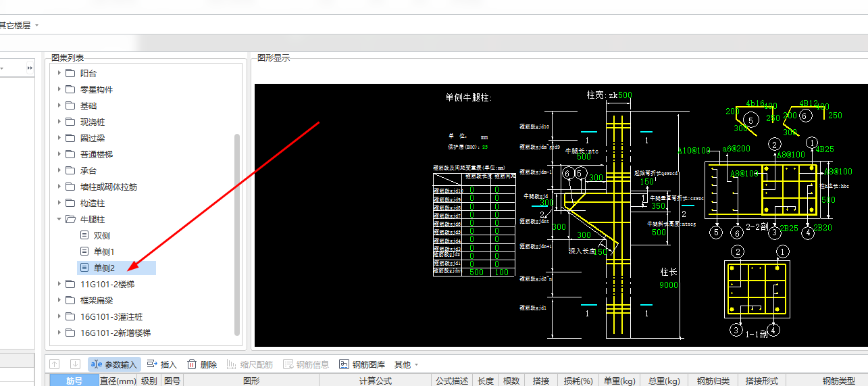Edit the 柱宽 zk 500 value in drawing
The height and width of the screenshot is (386, 868).
coord(625,95)
